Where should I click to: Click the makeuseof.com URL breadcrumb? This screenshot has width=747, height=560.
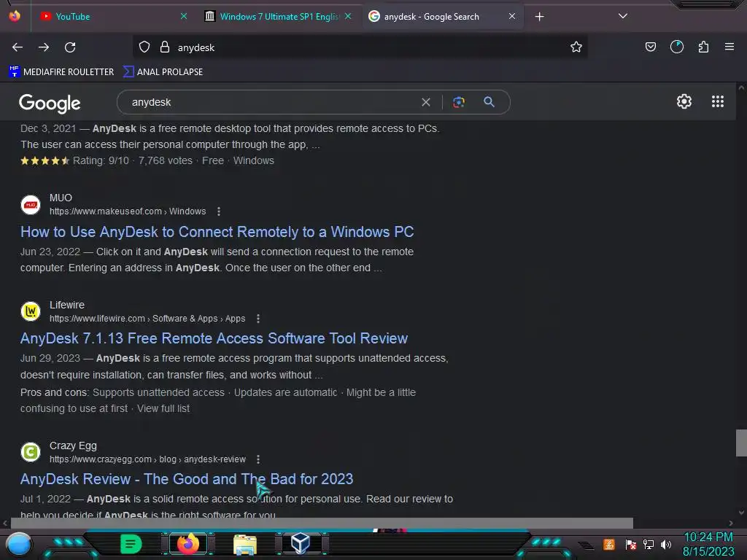pos(128,211)
